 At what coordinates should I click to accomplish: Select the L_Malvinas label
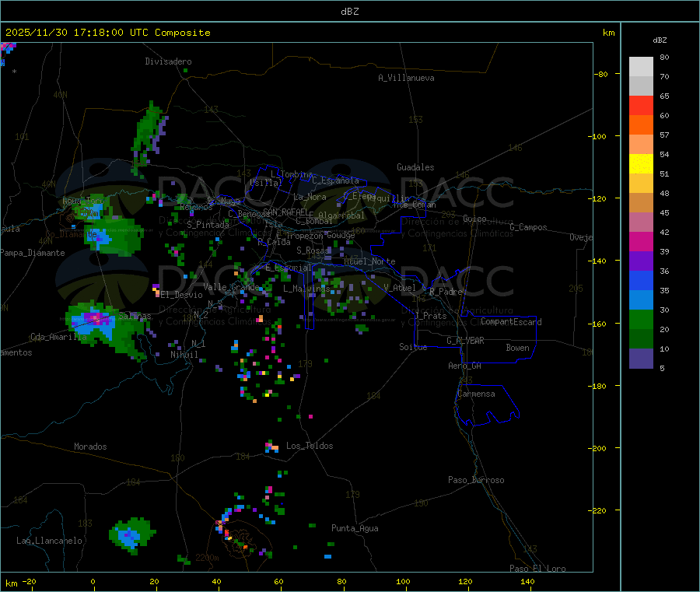tap(306, 289)
